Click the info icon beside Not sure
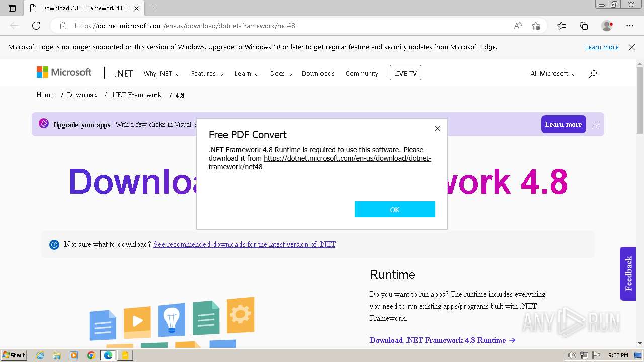 click(54, 245)
